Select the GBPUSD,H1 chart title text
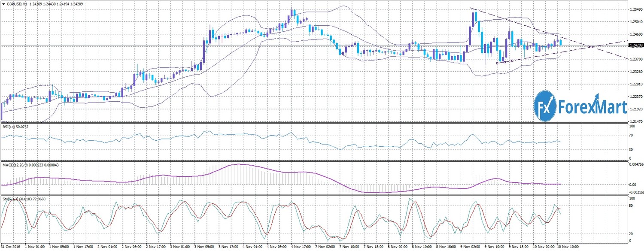Image resolution: width=644 pixels, height=251 pixels. pos(17,3)
